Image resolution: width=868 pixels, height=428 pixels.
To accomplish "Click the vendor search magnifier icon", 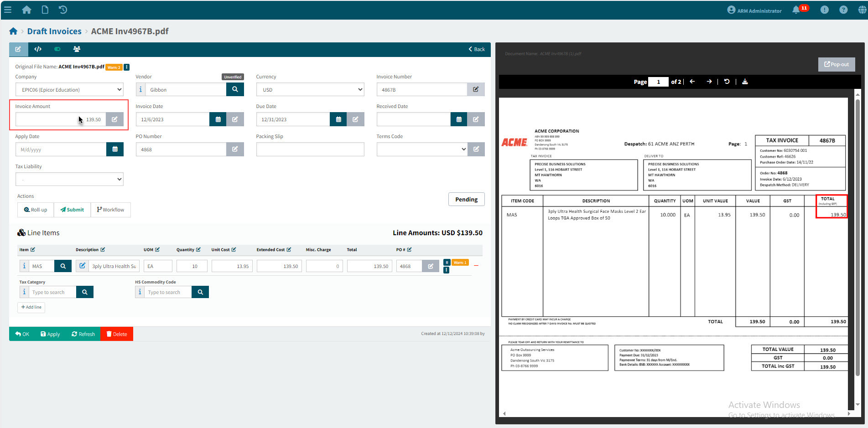I will click(x=235, y=89).
